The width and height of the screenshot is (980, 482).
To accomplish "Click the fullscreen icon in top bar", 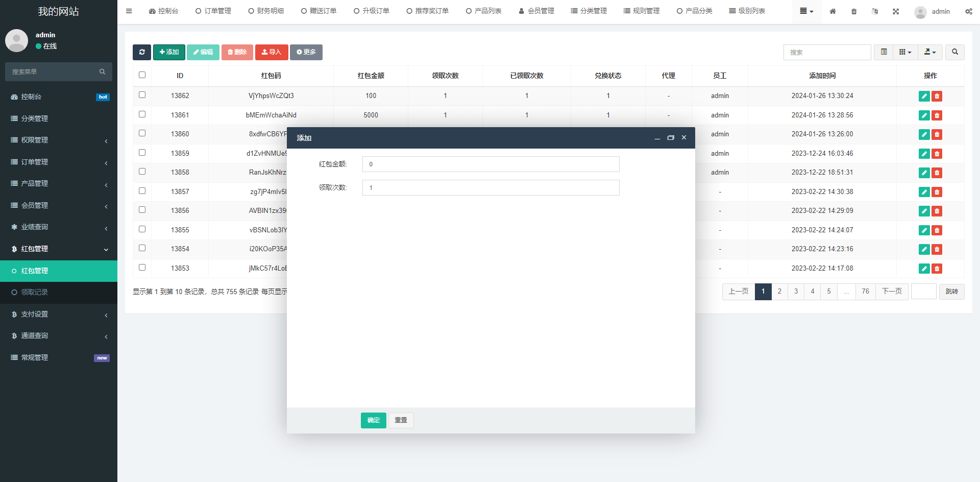I will click(x=896, y=11).
